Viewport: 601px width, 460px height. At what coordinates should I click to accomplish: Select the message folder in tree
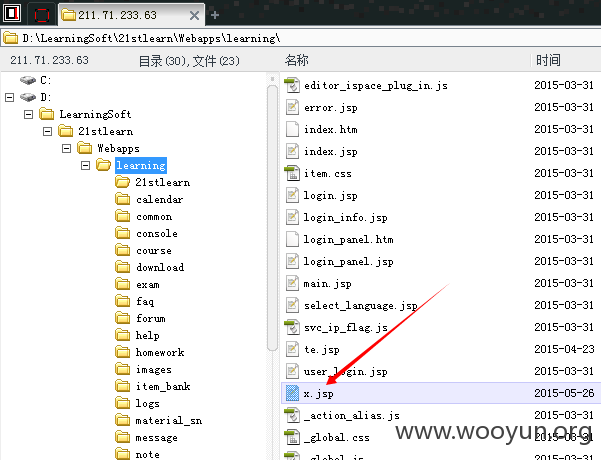(x=156, y=437)
